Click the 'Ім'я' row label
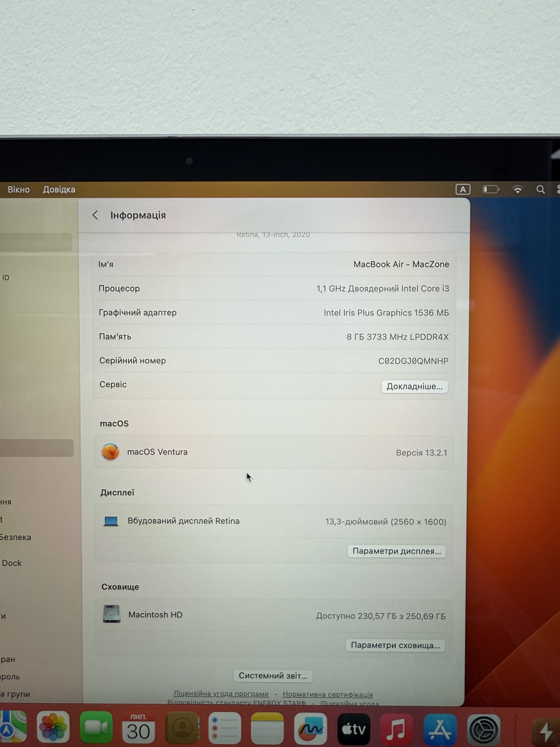Screen dimensions: 560x747 coord(106,264)
